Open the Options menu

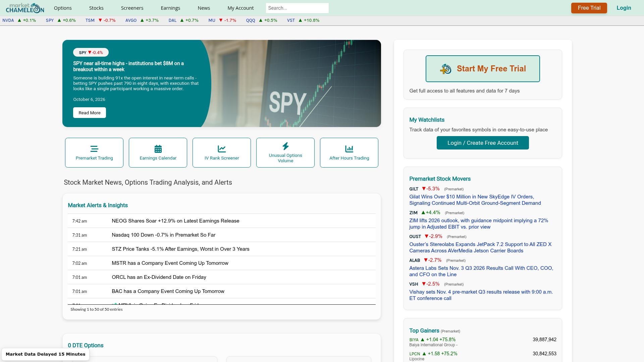63,8
